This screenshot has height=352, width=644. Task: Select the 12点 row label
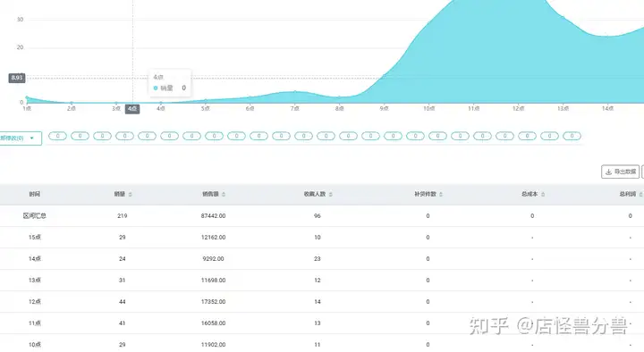pyautogui.click(x=35, y=302)
